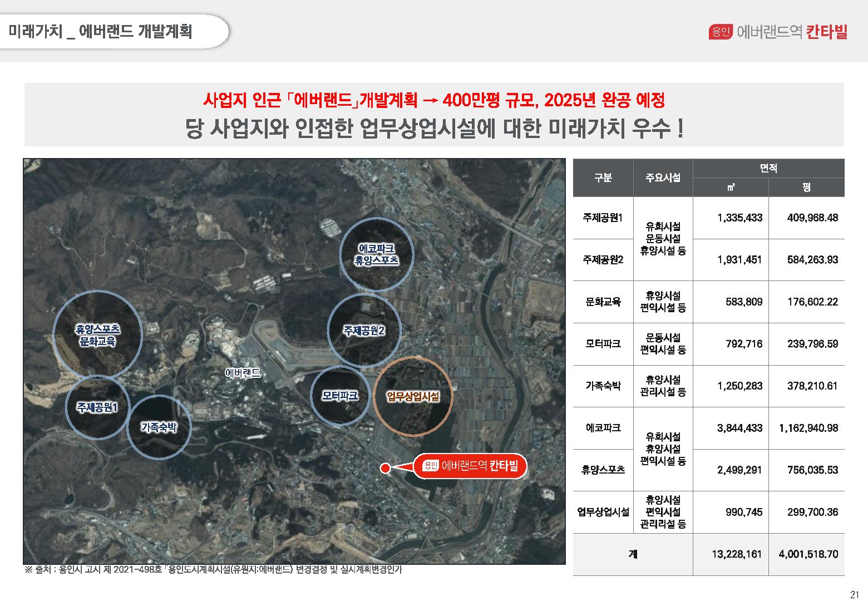Click the 휴양시설 편익시설 관리리설 등 cell
The image size is (868, 601).
click(663, 512)
